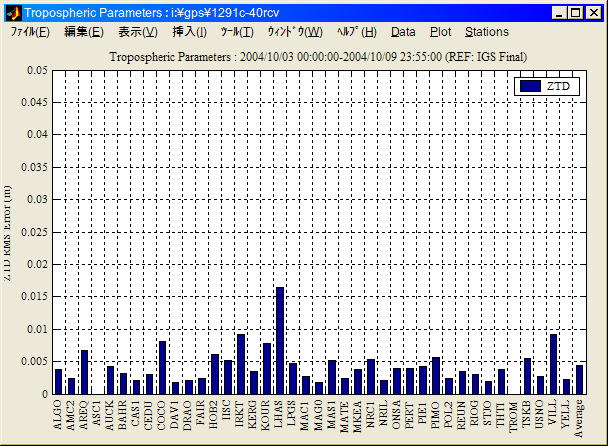Open the ファイル(F) menu
The width and height of the screenshot is (608, 446).
[x=30, y=32]
